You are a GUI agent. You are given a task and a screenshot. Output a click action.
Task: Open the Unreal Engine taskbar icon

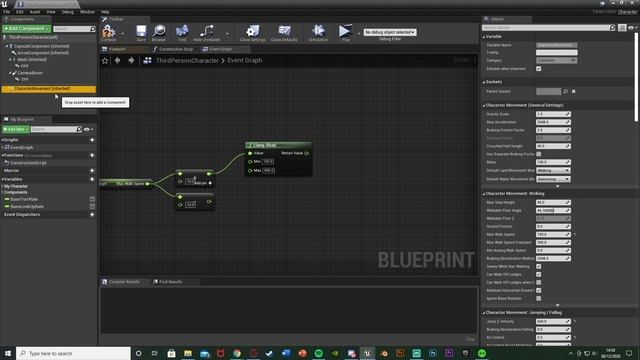(367, 353)
